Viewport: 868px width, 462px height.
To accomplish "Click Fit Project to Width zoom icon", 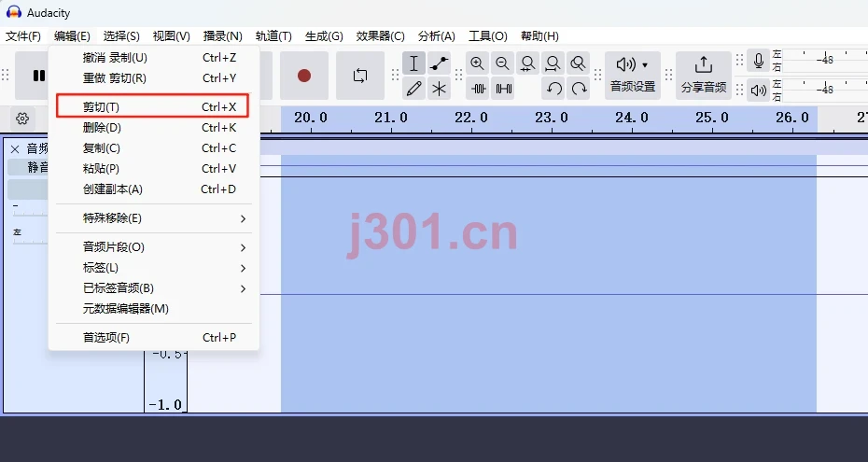I will click(x=553, y=63).
